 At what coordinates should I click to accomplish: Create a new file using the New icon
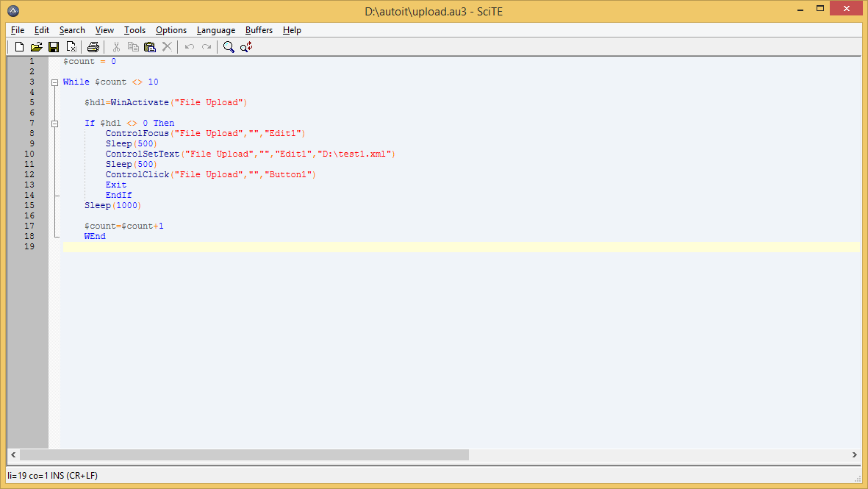coord(19,46)
